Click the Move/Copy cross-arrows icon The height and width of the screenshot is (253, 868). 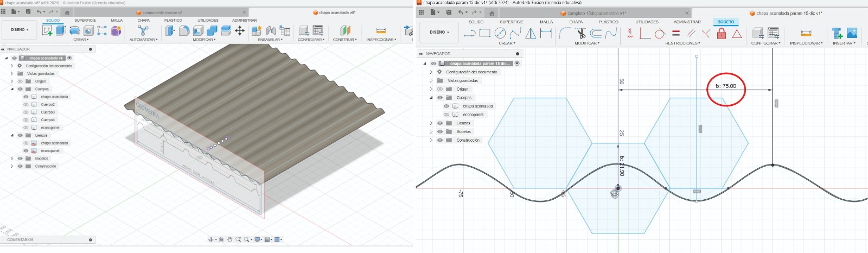(240, 31)
